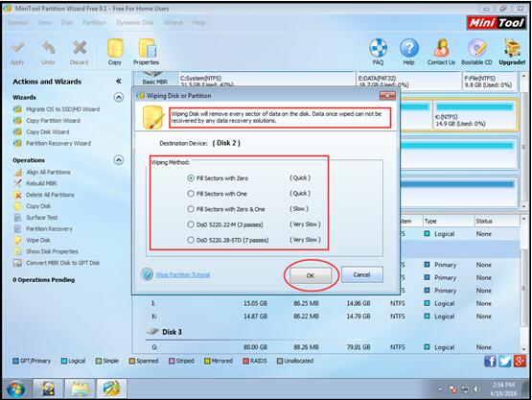Click the Windows Start button
The height and width of the screenshot is (400, 532).
click(x=15, y=389)
